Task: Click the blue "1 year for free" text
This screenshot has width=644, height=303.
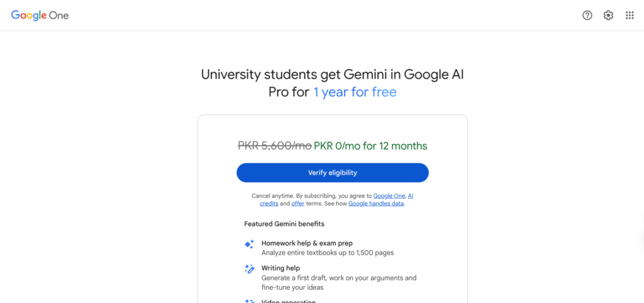Action: click(x=355, y=92)
